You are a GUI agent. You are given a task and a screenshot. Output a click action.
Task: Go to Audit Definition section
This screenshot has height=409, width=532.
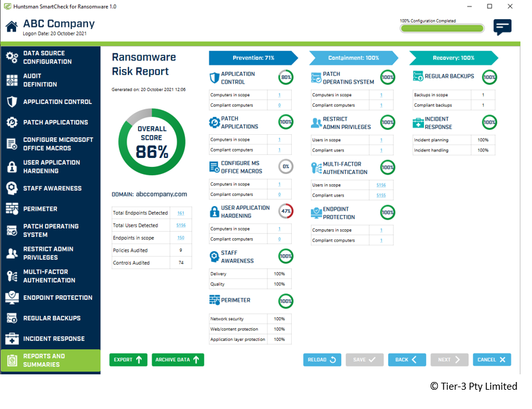(51, 80)
